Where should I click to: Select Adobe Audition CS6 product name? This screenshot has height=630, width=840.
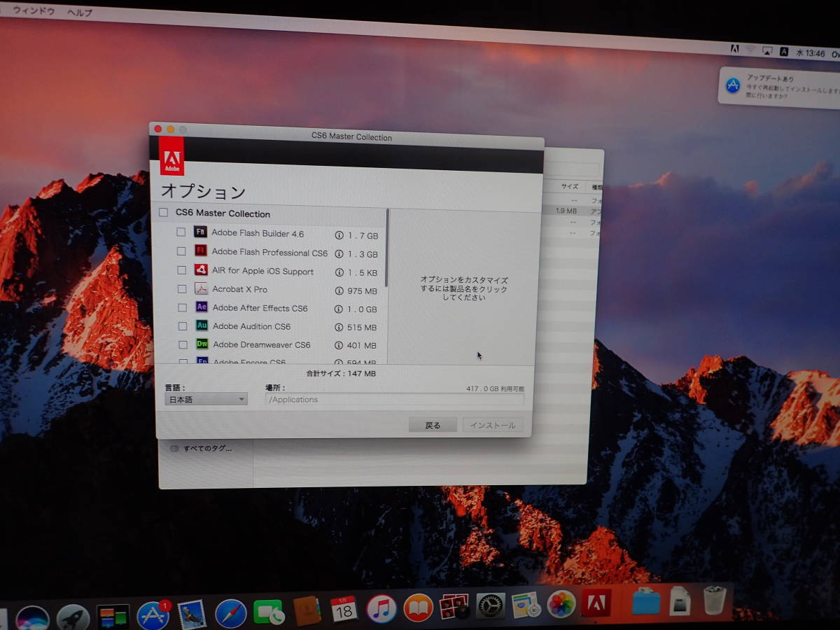251,326
